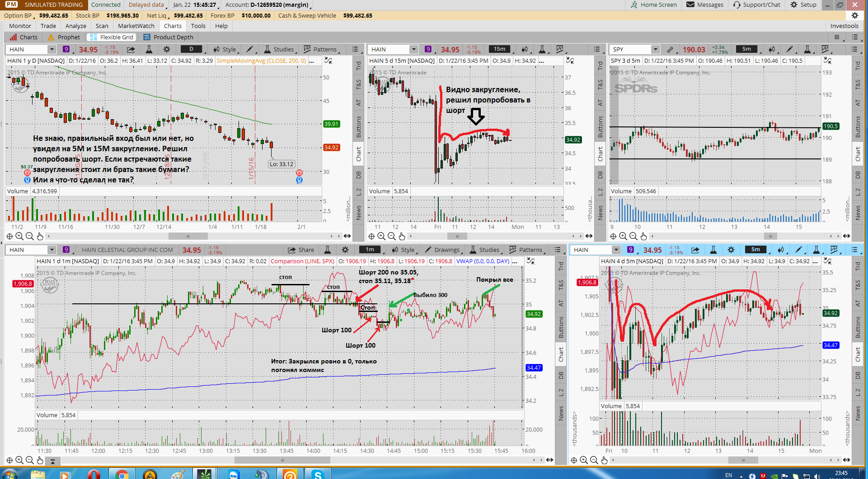Open patterns icon on HAIN 15m chart
868x479 pixels.
click(559, 49)
